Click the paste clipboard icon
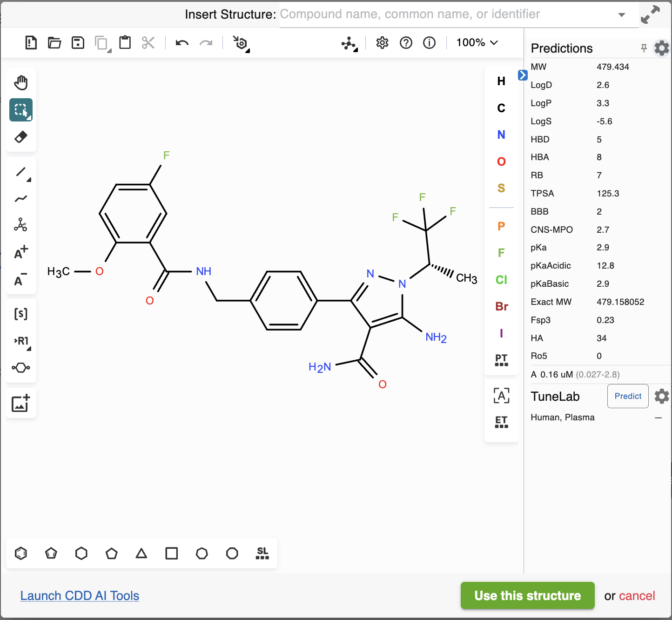Viewport: 672px width, 620px height. [125, 42]
